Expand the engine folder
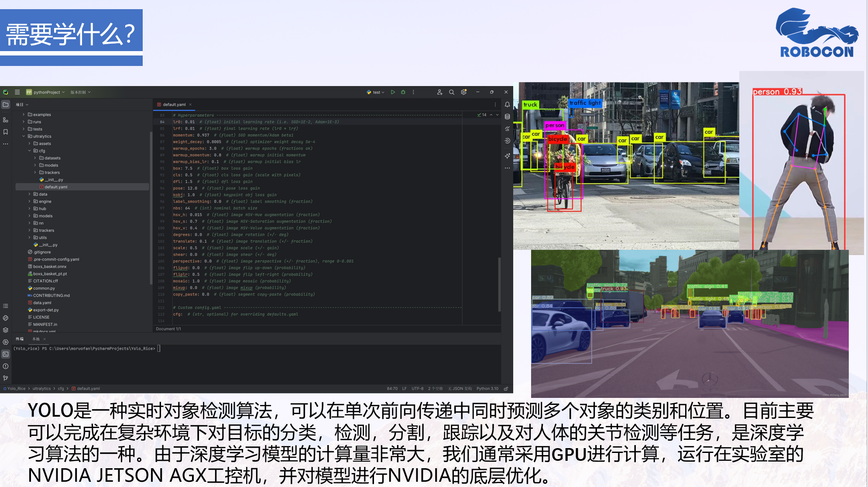Viewport: 868px width, 487px height. point(30,201)
